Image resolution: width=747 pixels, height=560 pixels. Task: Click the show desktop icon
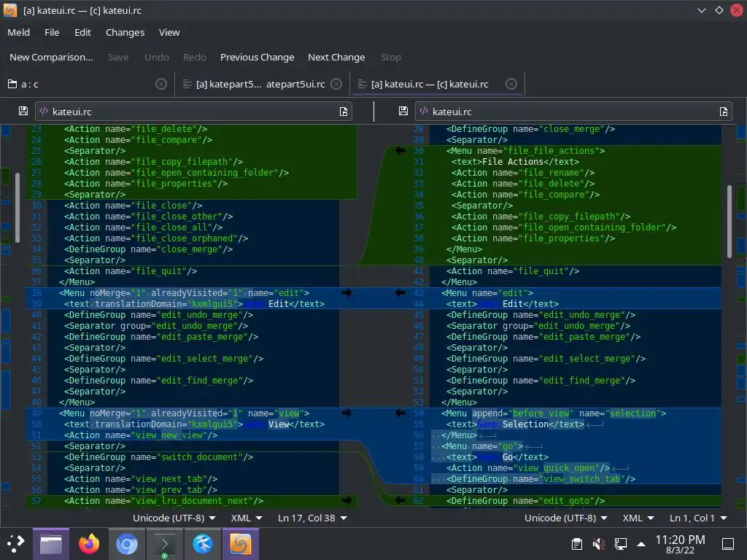tap(728, 544)
